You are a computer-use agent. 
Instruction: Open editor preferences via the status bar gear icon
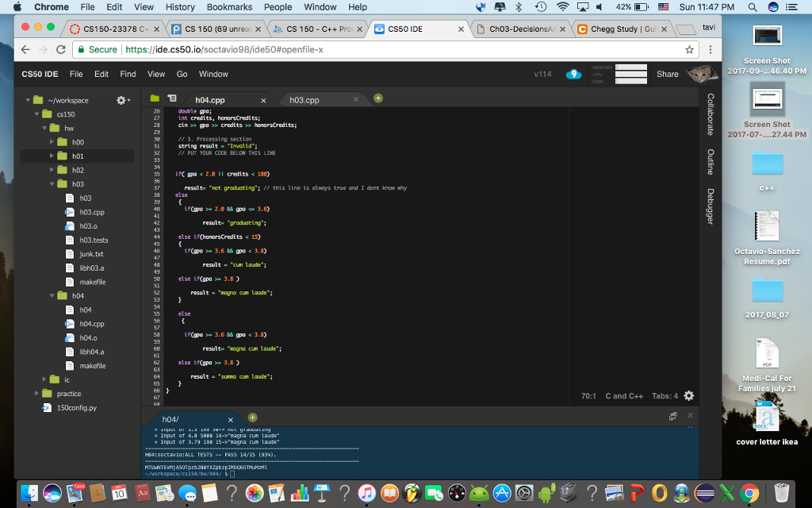tap(688, 395)
